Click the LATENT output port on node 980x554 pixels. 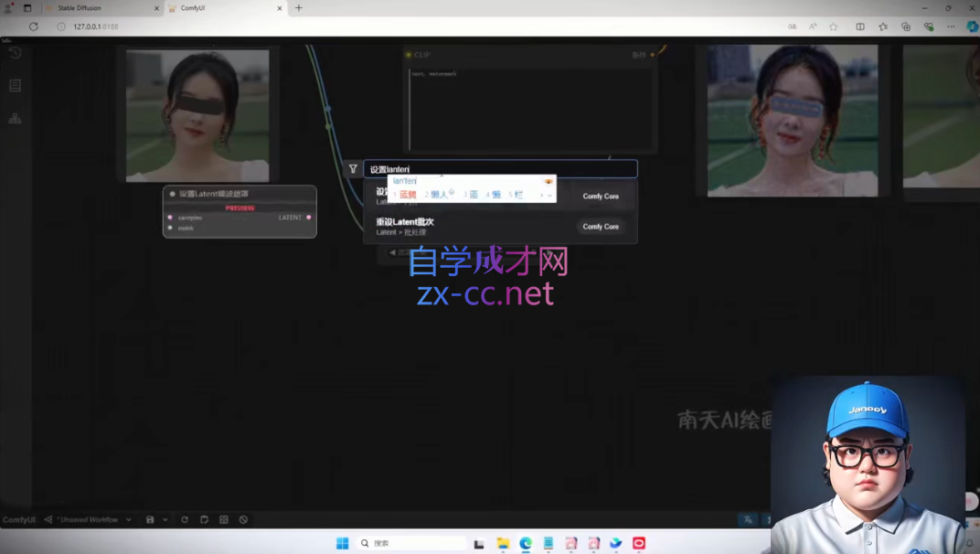(309, 218)
